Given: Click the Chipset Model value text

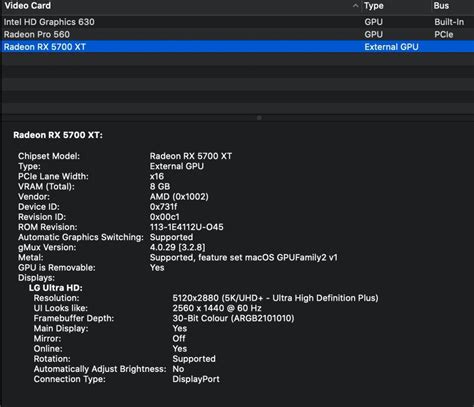Looking at the screenshot, I should pyautogui.click(x=191, y=156).
